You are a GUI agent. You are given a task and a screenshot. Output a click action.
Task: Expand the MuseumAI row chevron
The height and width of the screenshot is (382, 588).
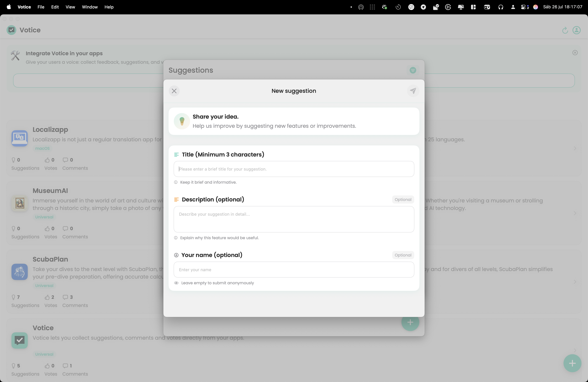click(x=575, y=213)
